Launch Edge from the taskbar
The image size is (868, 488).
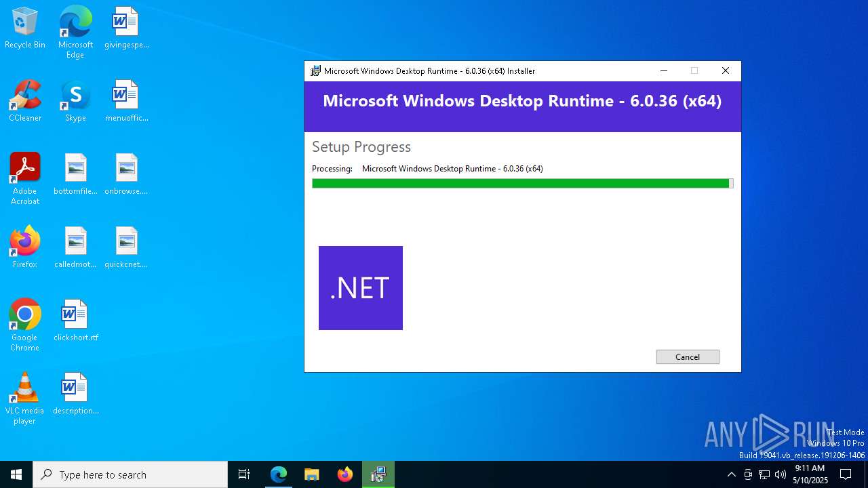(279, 474)
